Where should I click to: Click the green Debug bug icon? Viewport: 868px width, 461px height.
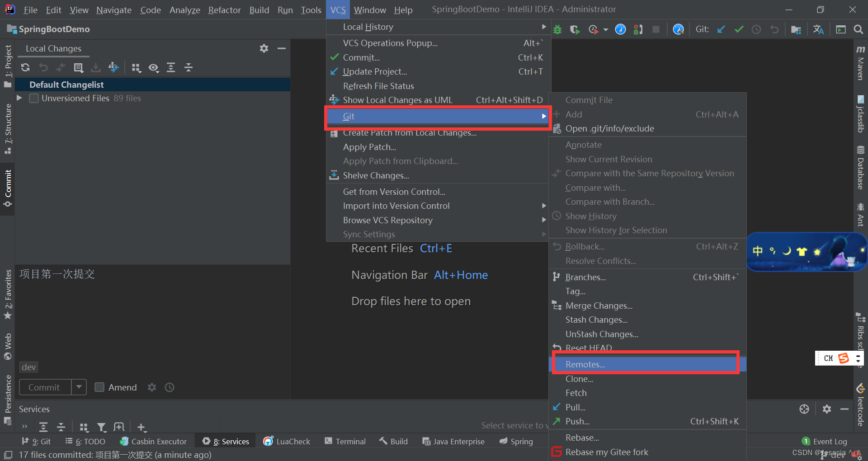click(557, 29)
